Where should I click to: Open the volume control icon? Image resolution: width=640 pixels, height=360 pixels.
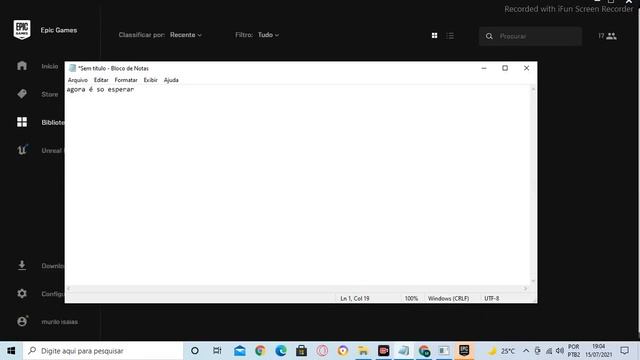pos(560,351)
